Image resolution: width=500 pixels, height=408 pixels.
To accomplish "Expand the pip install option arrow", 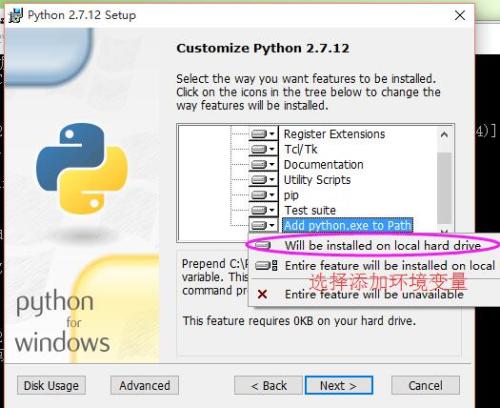I will (x=272, y=195).
